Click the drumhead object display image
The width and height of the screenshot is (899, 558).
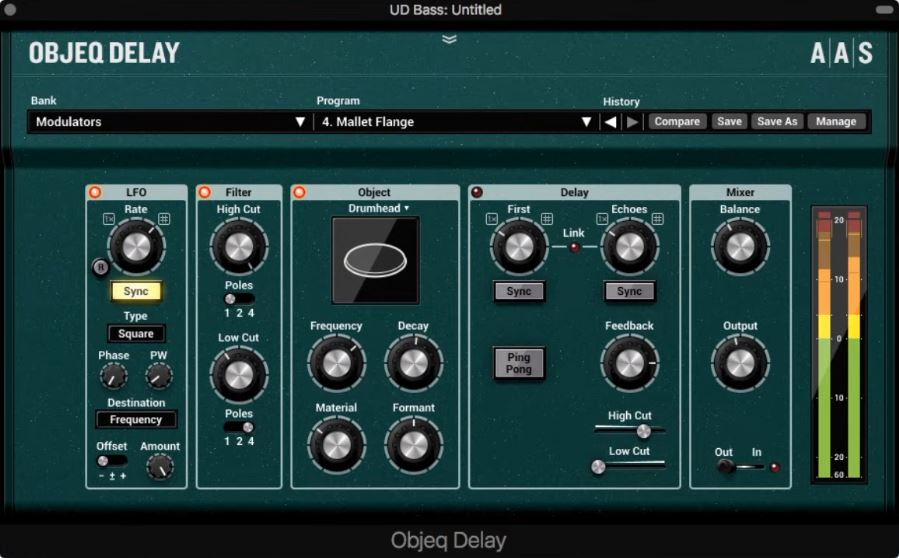pyautogui.click(x=376, y=260)
